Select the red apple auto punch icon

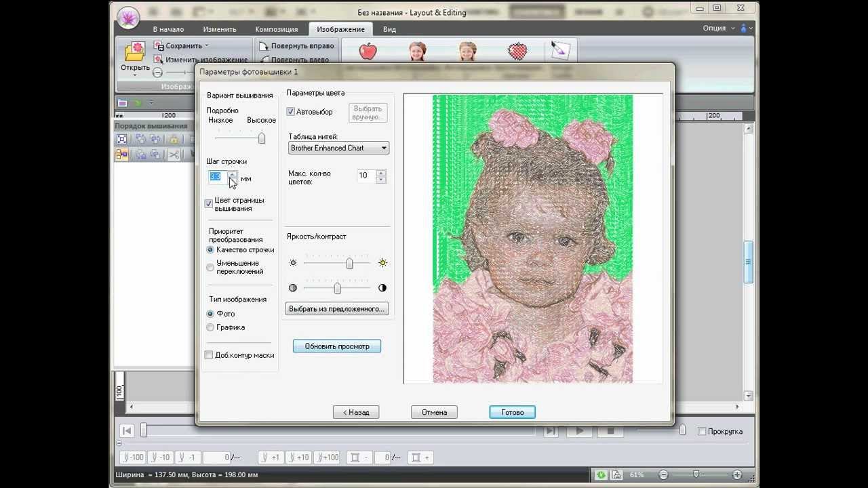pyautogui.click(x=368, y=51)
